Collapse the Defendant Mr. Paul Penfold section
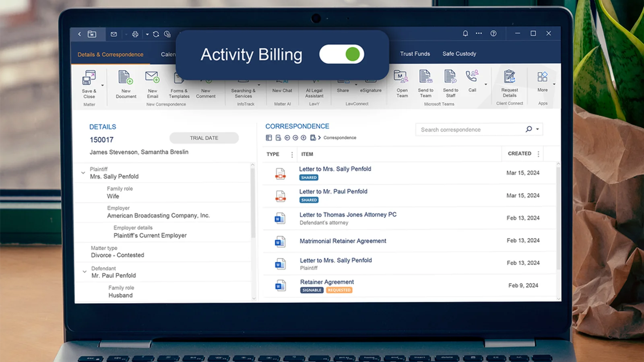The width and height of the screenshot is (644, 362). [84, 272]
